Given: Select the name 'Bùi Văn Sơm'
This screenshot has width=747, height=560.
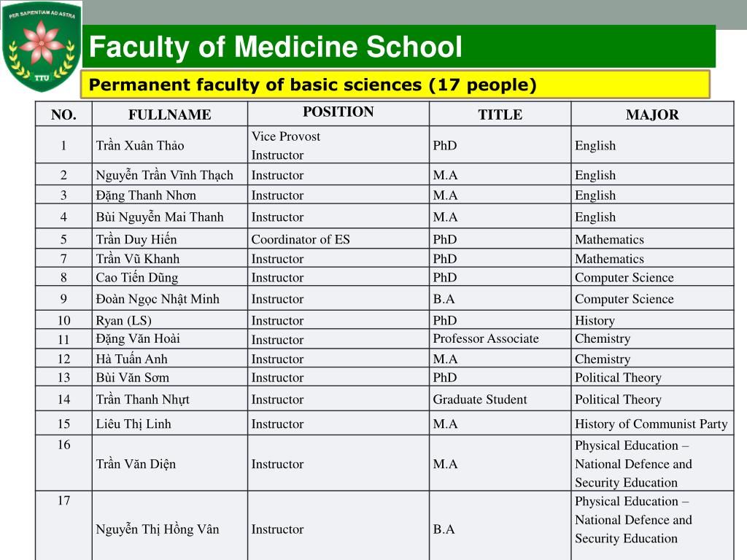Looking at the screenshot, I should click(133, 378).
